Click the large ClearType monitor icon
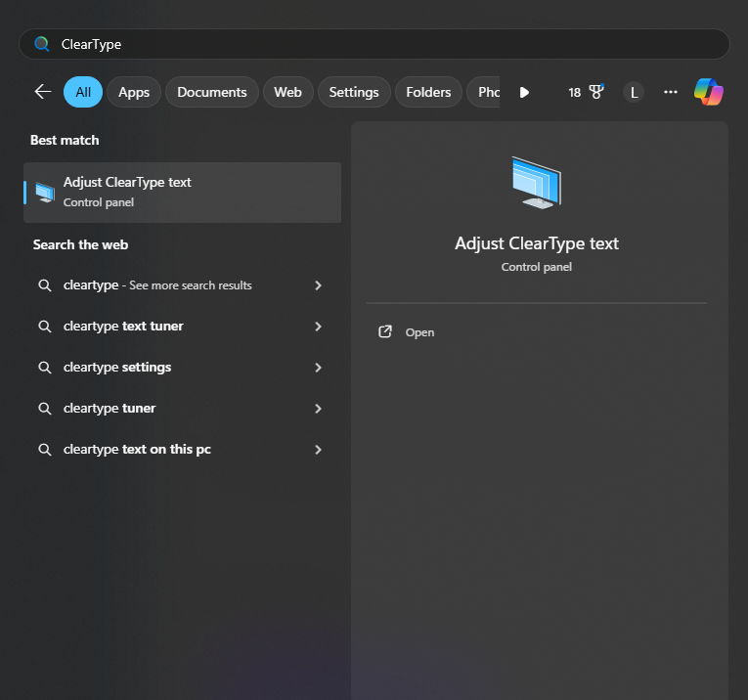 pyautogui.click(x=536, y=183)
